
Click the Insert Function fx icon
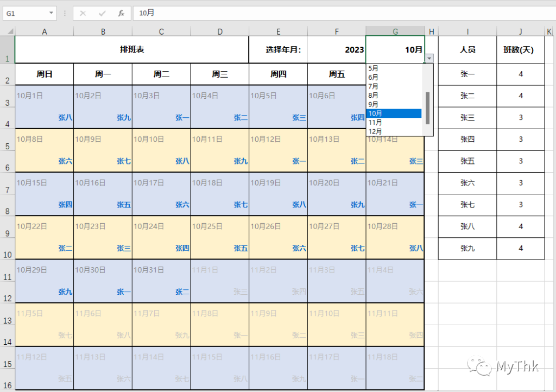pyautogui.click(x=121, y=13)
